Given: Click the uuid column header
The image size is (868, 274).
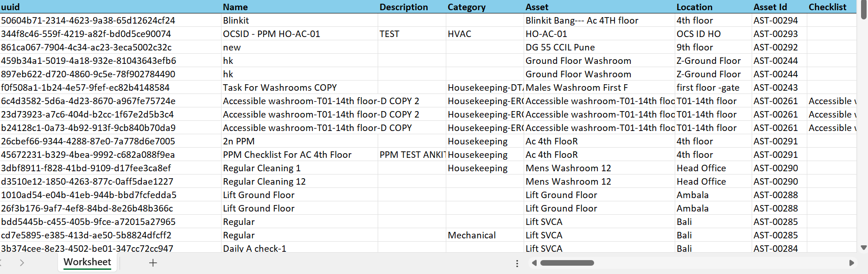Looking at the screenshot, I should click(11, 7).
